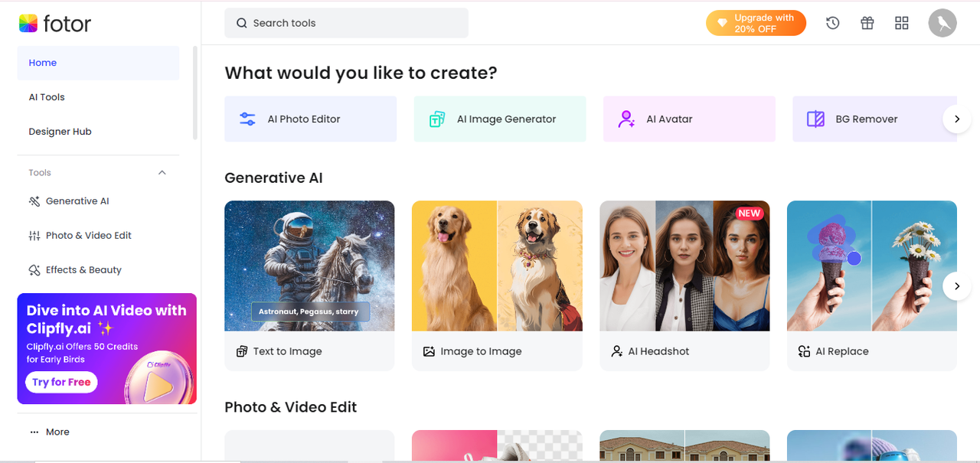Click the diamond icon in upgrade button
Image resolution: width=980 pixels, height=463 pixels.
coord(721,23)
